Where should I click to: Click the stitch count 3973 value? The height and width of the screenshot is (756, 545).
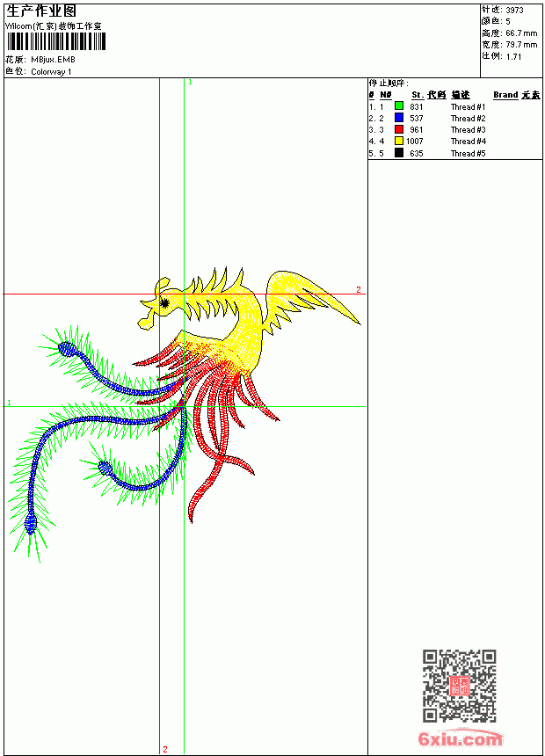[514, 11]
